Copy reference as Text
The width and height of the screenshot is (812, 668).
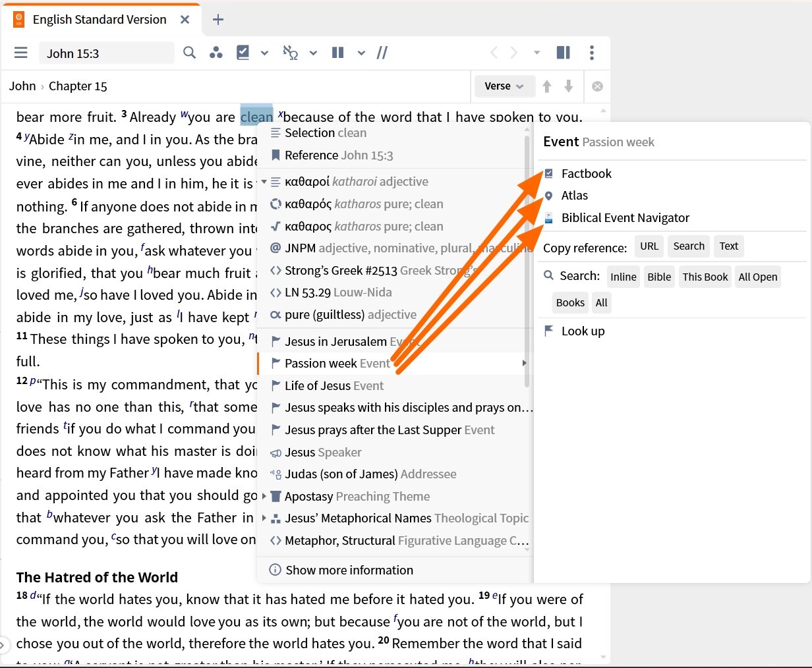point(729,246)
